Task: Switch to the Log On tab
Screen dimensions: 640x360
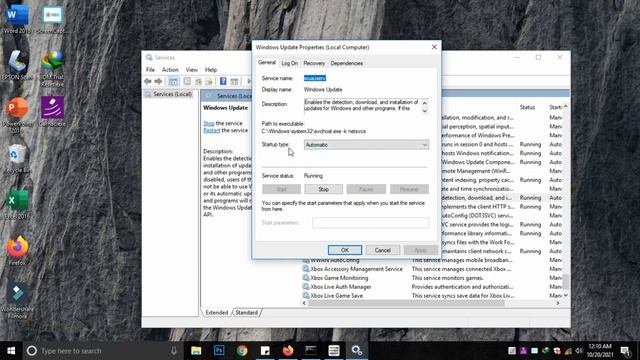Action: coord(289,63)
